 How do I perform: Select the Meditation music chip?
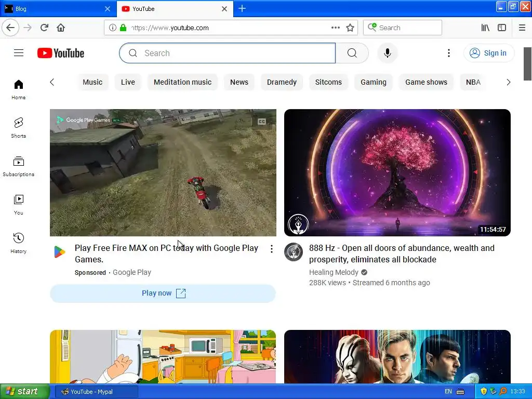click(x=182, y=82)
